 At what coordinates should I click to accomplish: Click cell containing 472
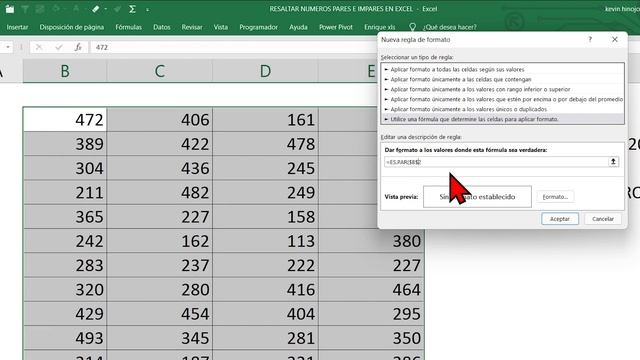(65, 120)
